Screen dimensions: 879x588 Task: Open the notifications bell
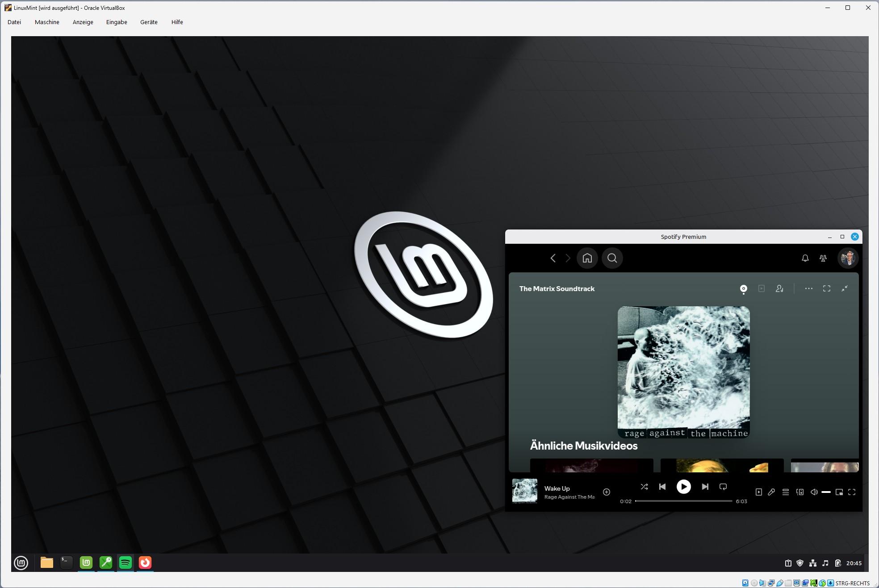805,258
